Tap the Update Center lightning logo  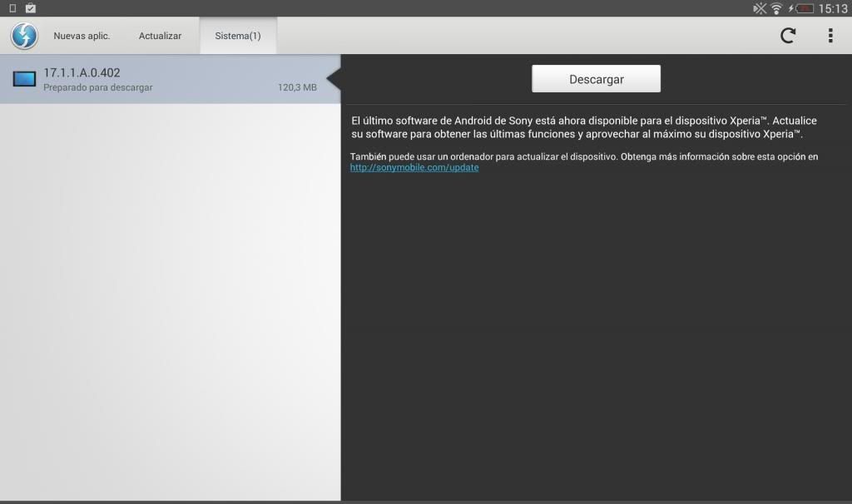pyautogui.click(x=24, y=36)
